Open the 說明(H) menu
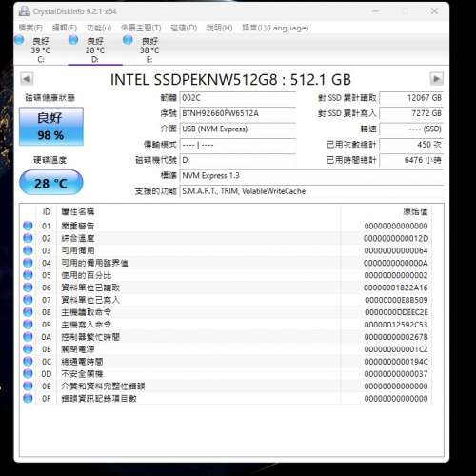Viewport: 476px width, 476px height. (x=219, y=28)
